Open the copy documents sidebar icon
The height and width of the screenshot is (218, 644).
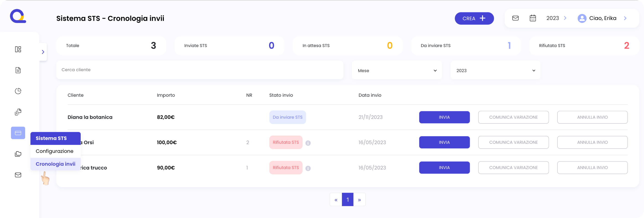click(x=18, y=112)
